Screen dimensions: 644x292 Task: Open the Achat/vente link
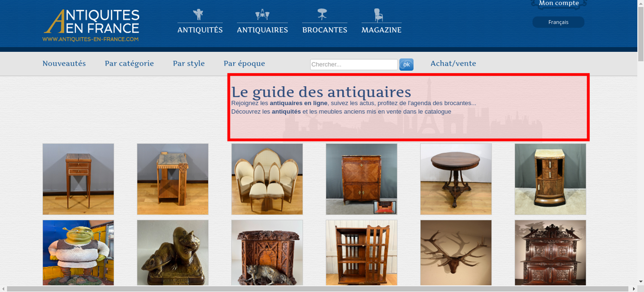453,63
